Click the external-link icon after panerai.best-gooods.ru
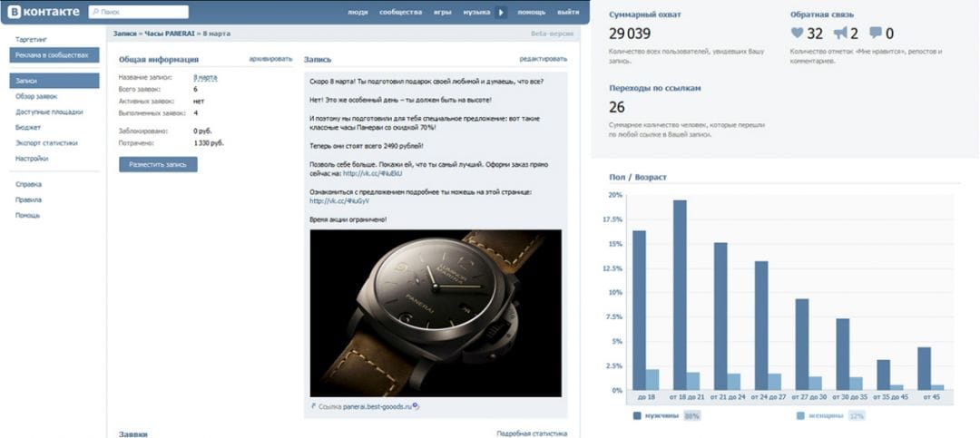Image resolution: width=980 pixels, height=438 pixels. coord(416,407)
